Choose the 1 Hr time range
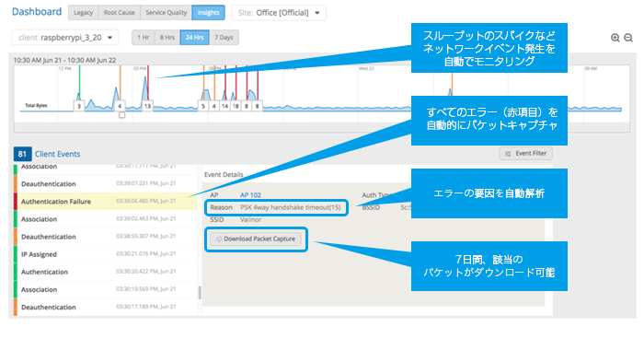Image resolution: width=644 pixels, height=350 pixels. [x=143, y=38]
